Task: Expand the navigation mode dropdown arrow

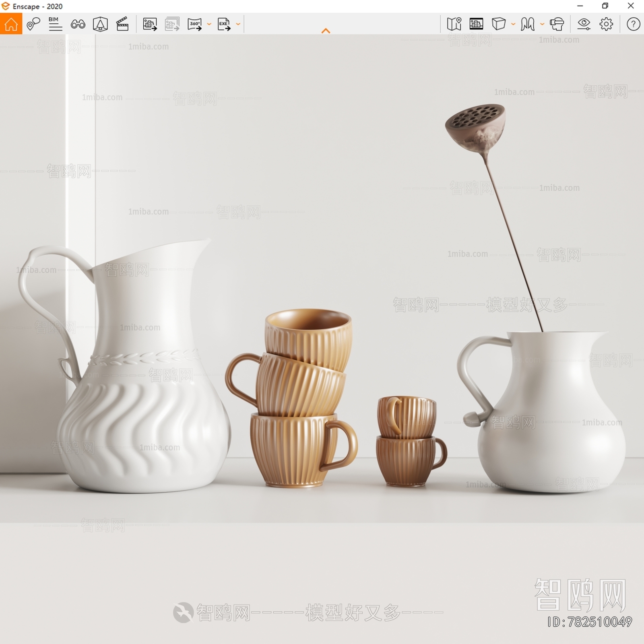Action: pos(542,24)
